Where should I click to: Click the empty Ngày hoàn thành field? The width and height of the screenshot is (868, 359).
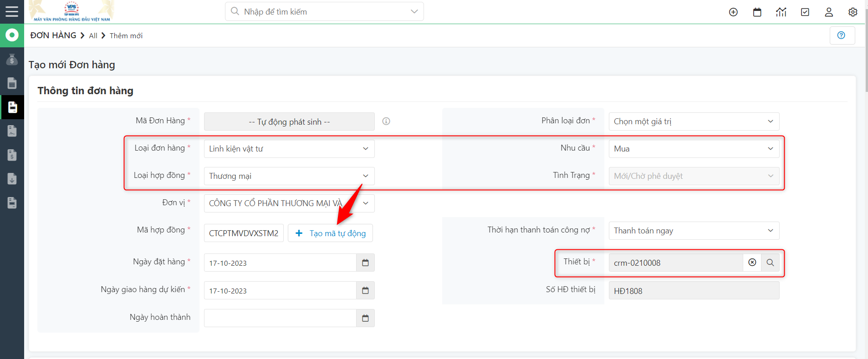(x=280, y=318)
